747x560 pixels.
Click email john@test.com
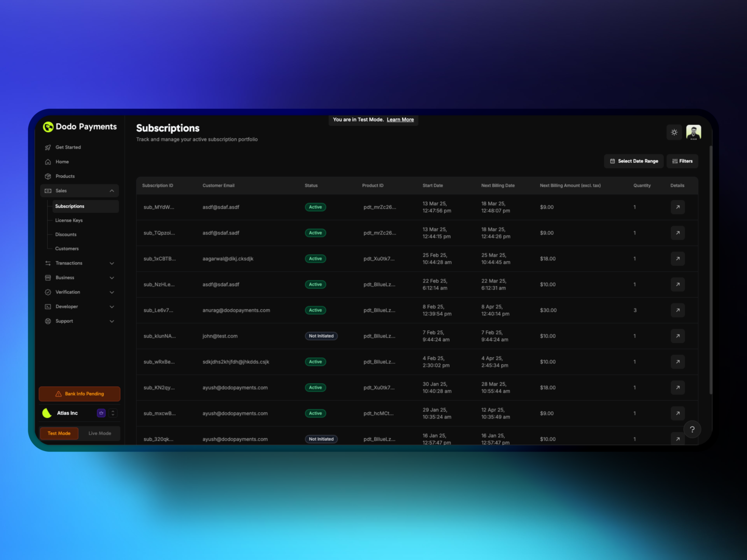220,337
